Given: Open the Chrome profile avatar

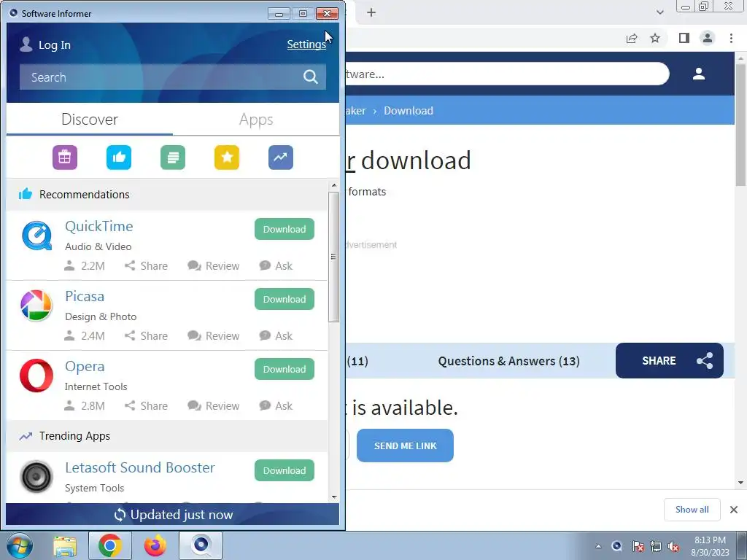Looking at the screenshot, I should pyautogui.click(x=708, y=38).
